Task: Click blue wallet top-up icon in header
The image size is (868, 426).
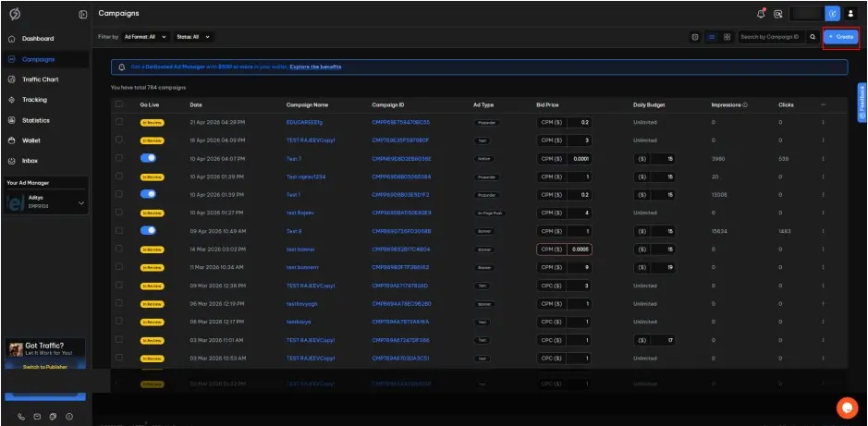Action: [x=832, y=14]
